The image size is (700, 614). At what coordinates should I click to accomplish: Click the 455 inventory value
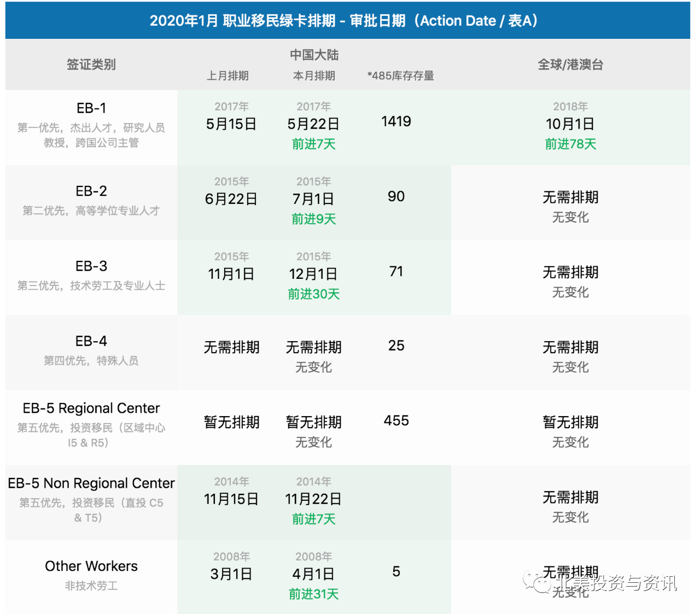point(396,420)
